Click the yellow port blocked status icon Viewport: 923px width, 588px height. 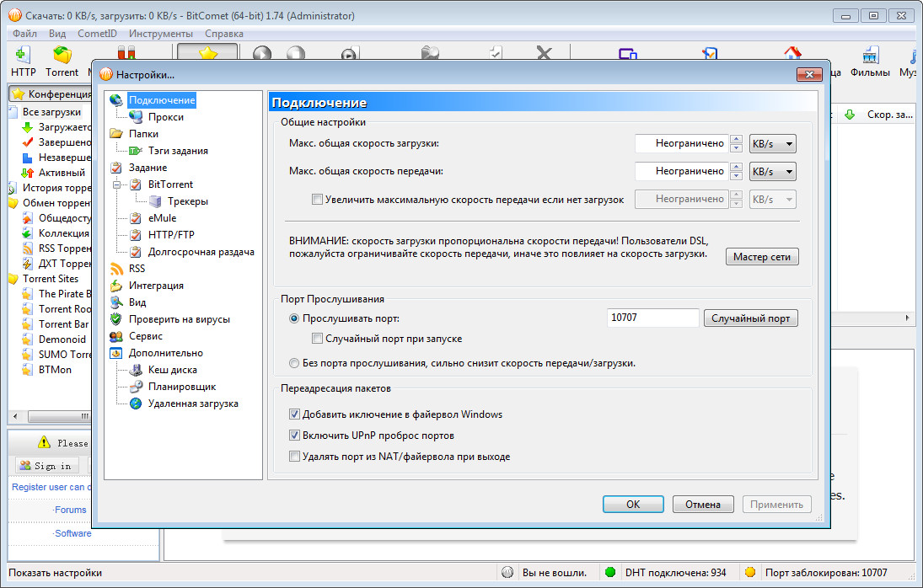tap(750, 572)
